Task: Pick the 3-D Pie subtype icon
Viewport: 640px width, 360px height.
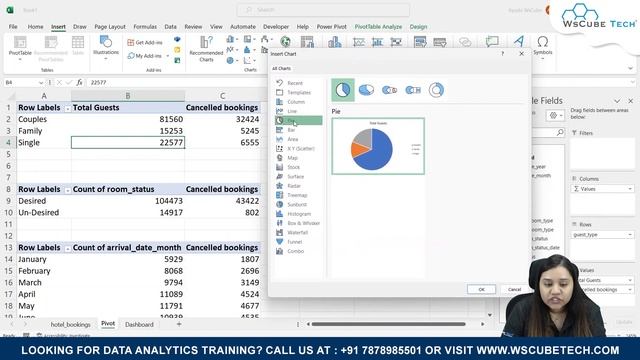Action: pos(366,90)
